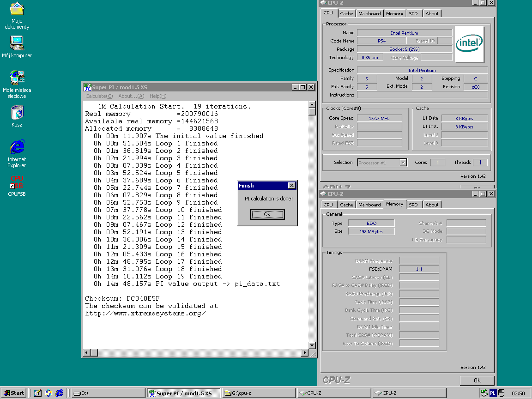Click the FSB:DRAM 1:1 value field
The image size is (532, 399).
419,269
